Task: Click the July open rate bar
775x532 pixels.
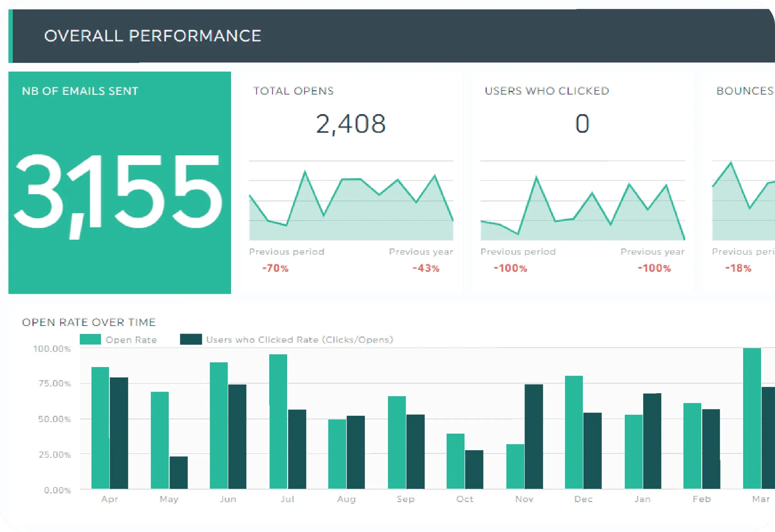Action: [x=278, y=422]
